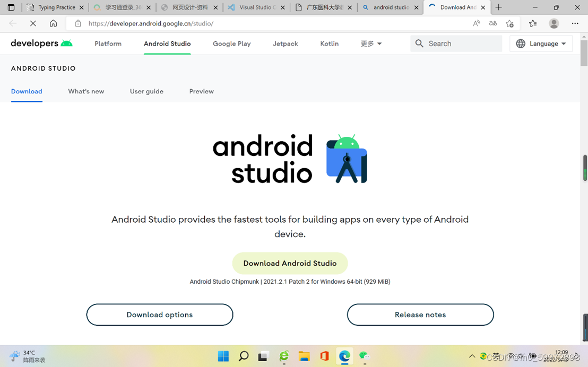Launch the green browser taskbar icon
This screenshot has height=367, width=588.
(x=284, y=356)
